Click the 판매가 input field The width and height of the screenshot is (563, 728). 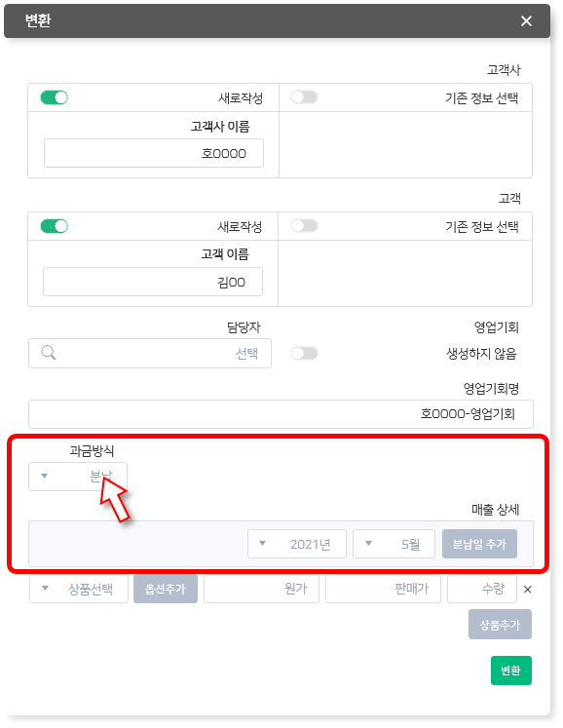383,589
